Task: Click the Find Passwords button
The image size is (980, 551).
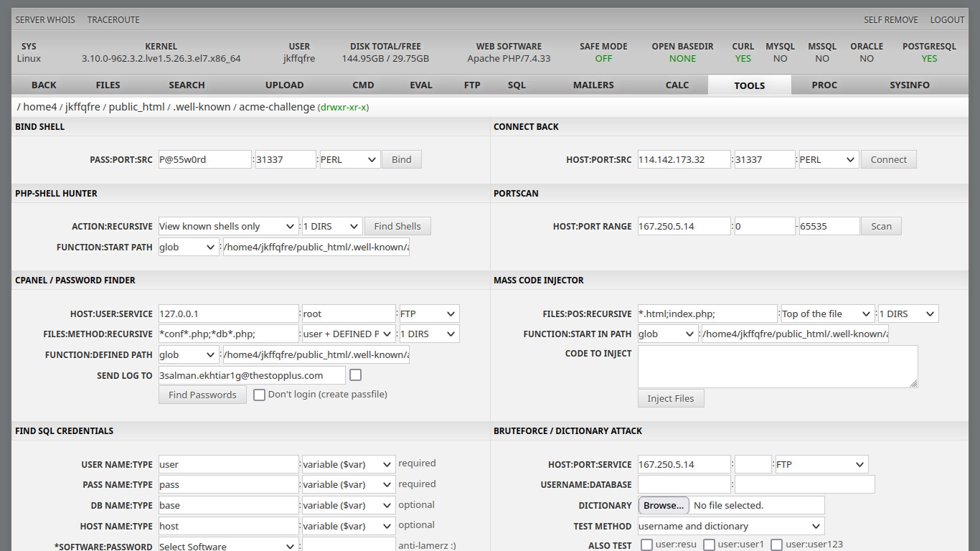Action: pos(202,395)
